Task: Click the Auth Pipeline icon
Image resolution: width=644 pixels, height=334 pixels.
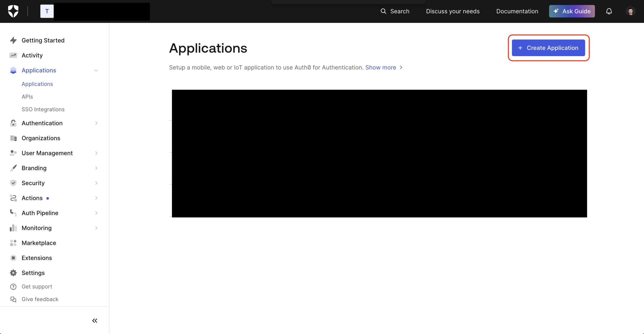Action: pyautogui.click(x=13, y=213)
